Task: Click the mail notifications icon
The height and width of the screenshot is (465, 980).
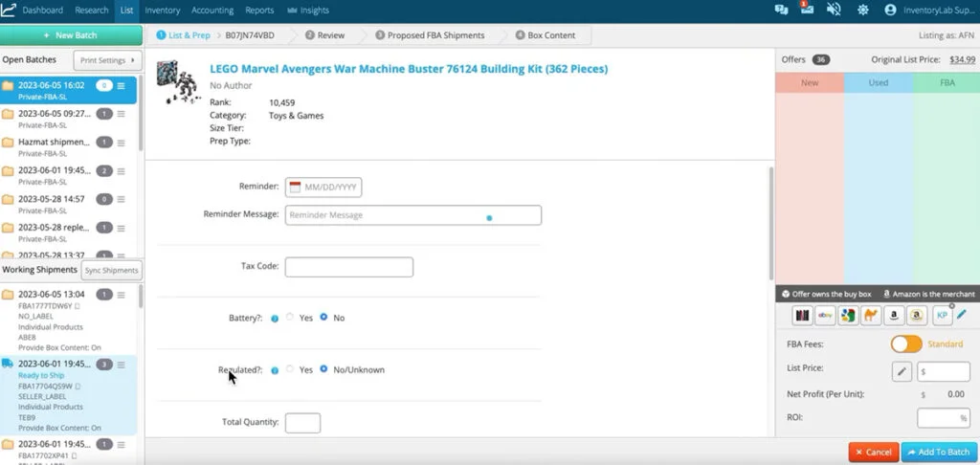Action: [x=807, y=10]
